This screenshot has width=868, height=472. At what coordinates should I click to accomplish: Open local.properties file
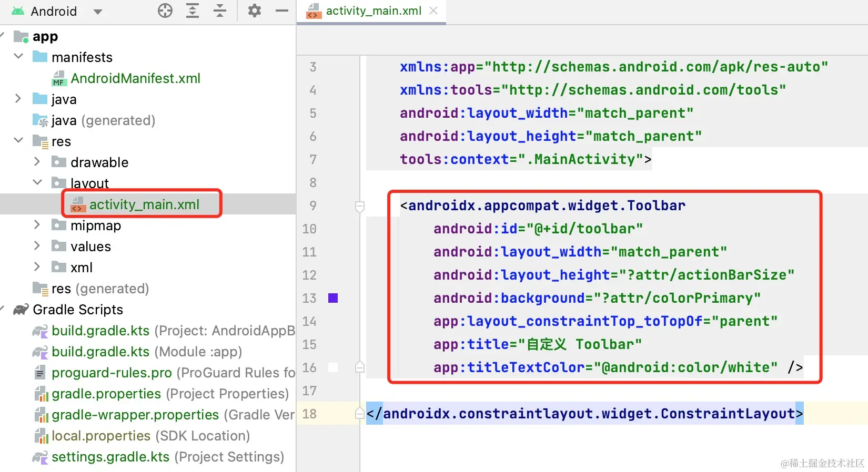coord(151,436)
